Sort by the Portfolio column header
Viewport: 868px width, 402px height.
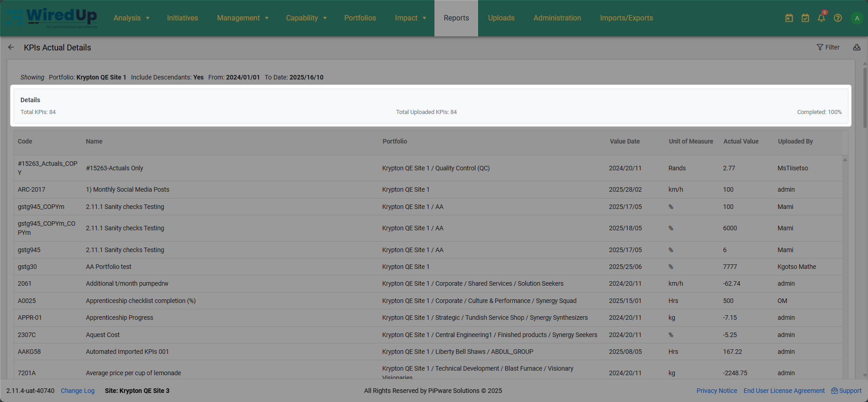[x=395, y=141]
